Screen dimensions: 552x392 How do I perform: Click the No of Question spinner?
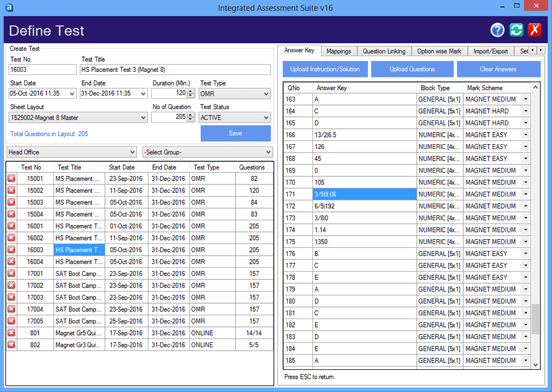[190, 117]
